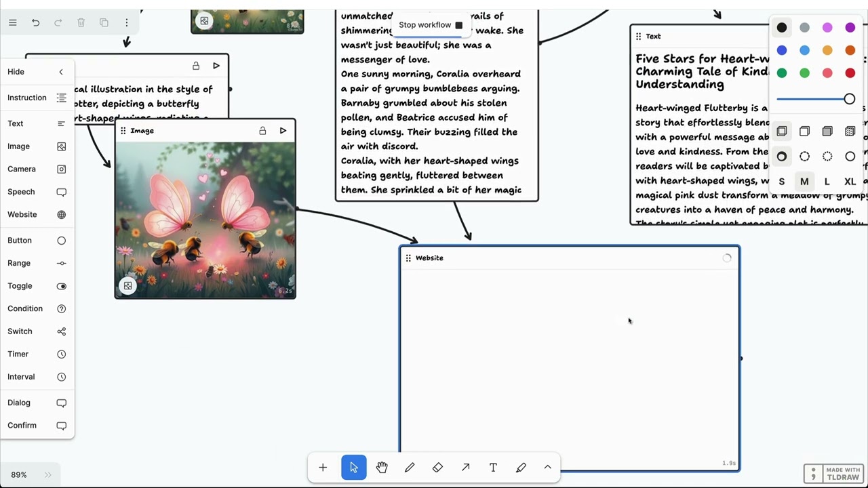Activate the Arrow tool
The image size is (868, 488).
click(x=465, y=468)
